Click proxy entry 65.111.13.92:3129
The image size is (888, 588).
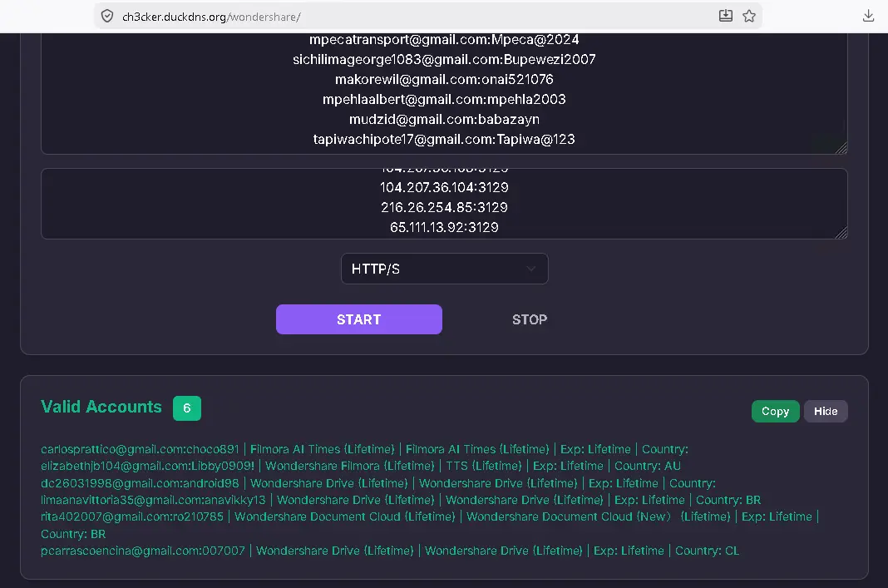pos(444,227)
